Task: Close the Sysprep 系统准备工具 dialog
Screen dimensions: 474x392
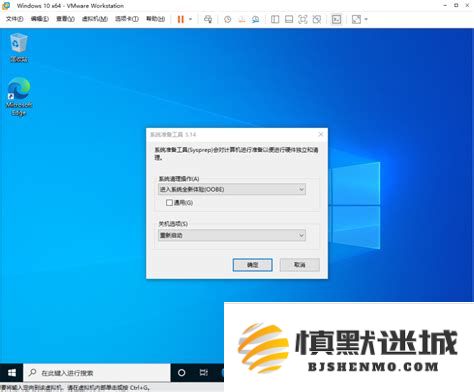Action: click(x=321, y=134)
